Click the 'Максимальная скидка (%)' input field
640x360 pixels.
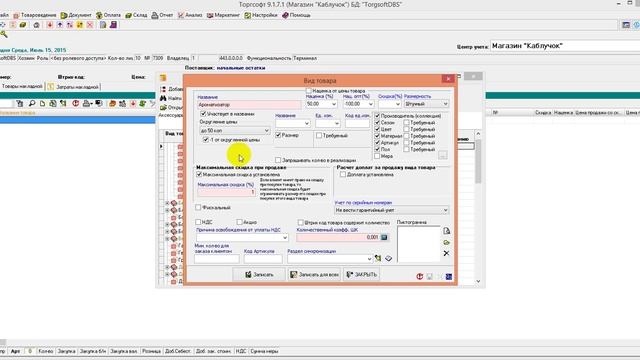point(227,192)
